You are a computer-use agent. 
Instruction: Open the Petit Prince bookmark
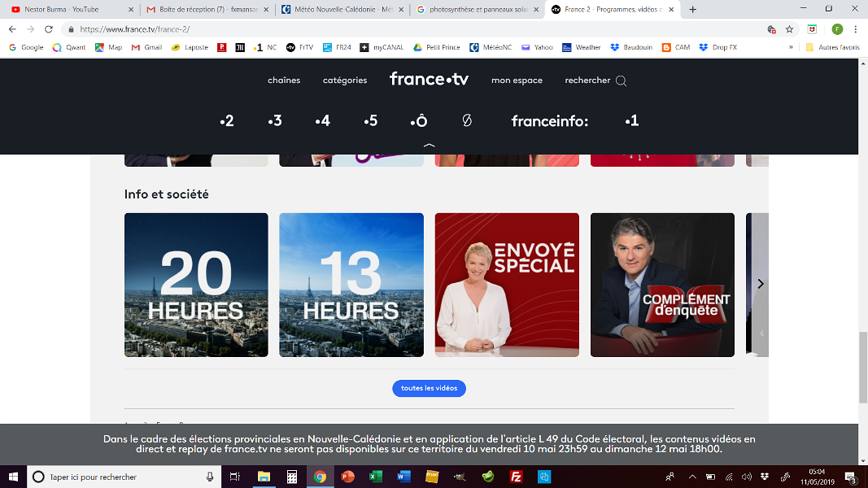pos(436,47)
